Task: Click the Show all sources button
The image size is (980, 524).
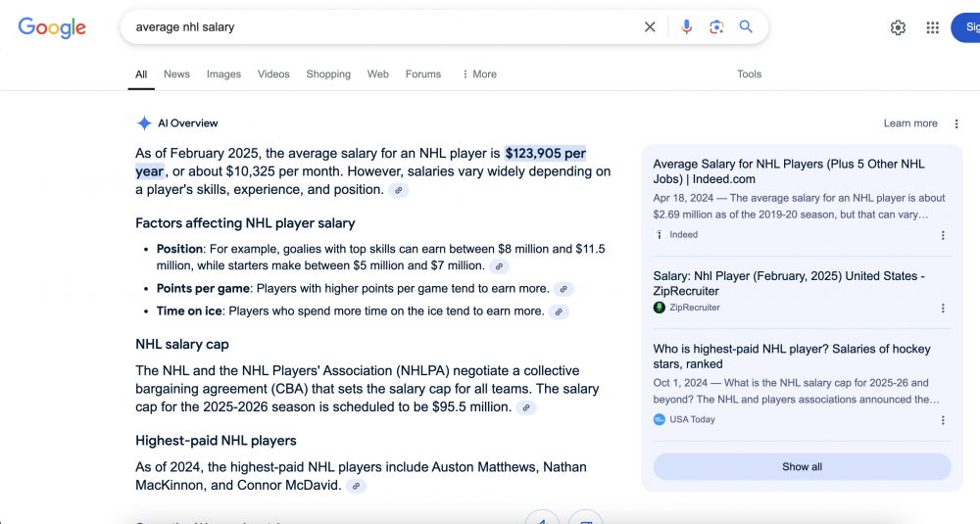Action: pos(802,467)
